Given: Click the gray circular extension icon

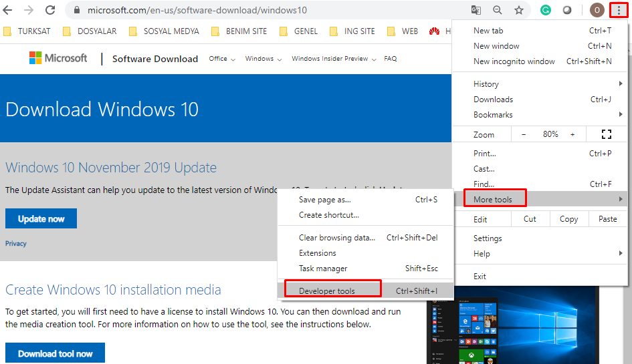Looking at the screenshot, I should 567,10.
